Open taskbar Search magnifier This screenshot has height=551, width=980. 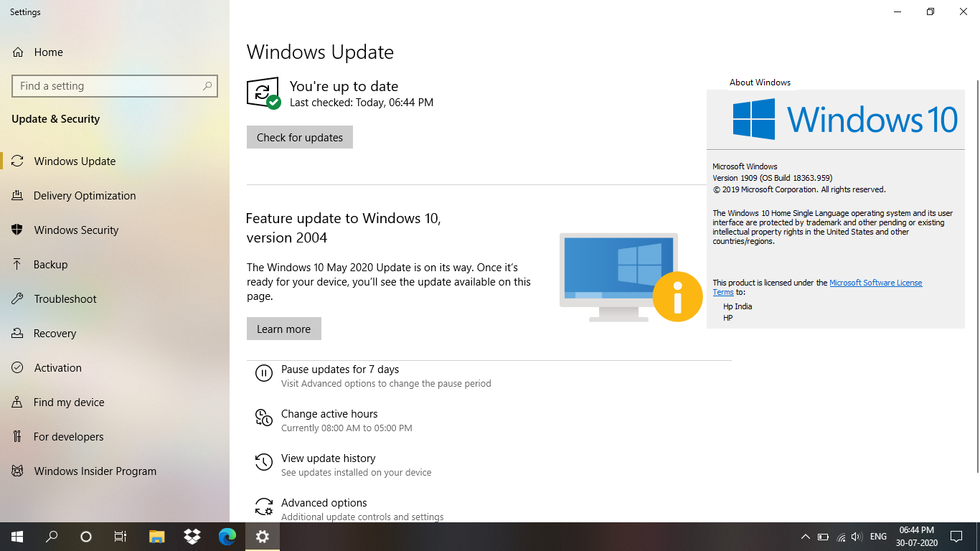[52, 537]
